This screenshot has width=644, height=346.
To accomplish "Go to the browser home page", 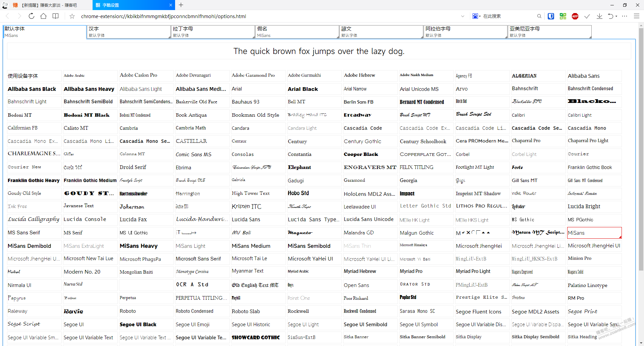I will pyautogui.click(x=43, y=16).
